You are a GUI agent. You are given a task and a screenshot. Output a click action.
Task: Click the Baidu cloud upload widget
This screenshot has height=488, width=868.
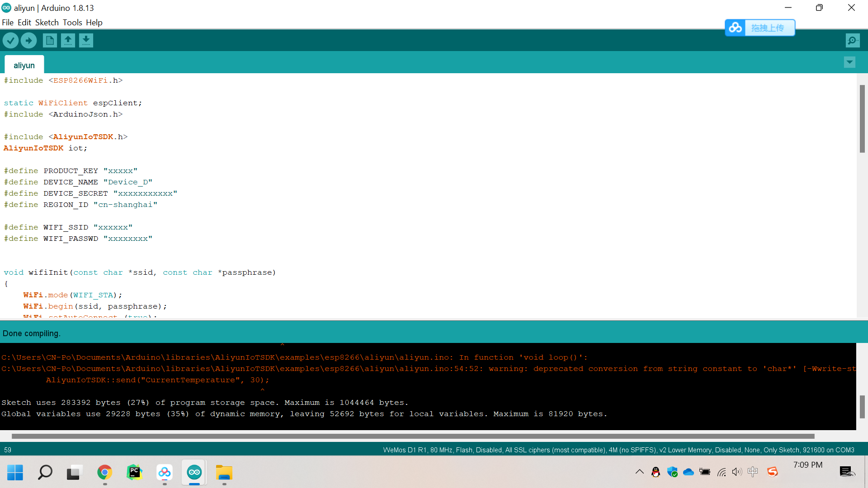pos(759,28)
